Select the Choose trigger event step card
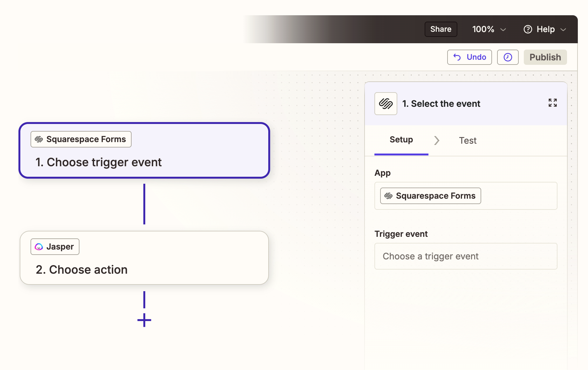Image resolution: width=588 pixels, height=370 pixels. (144, 150)
